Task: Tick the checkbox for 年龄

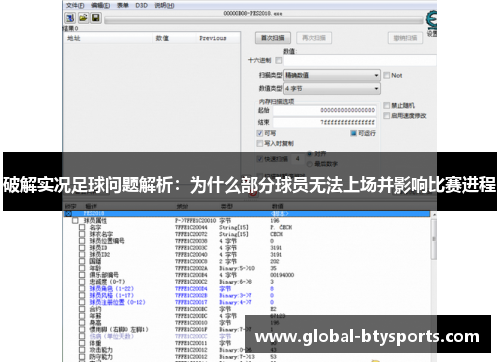Action: [82, 268]
